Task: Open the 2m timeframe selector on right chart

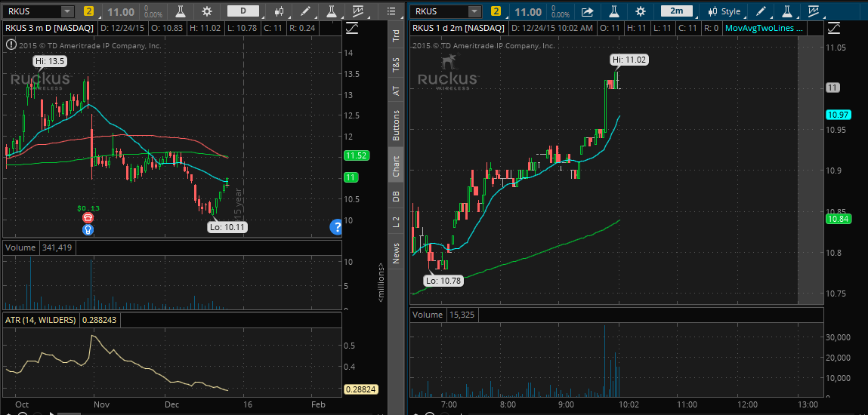Action: tap(676, 11)
